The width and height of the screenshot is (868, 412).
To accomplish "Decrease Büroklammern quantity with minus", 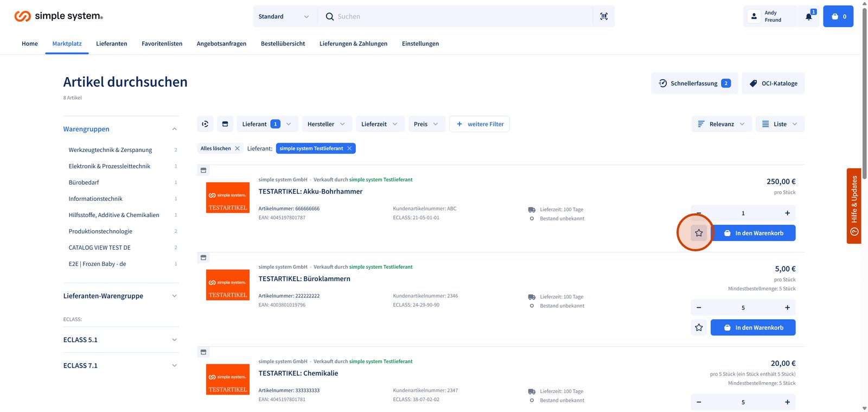I will pyautogui.click(x=699, y=308).
